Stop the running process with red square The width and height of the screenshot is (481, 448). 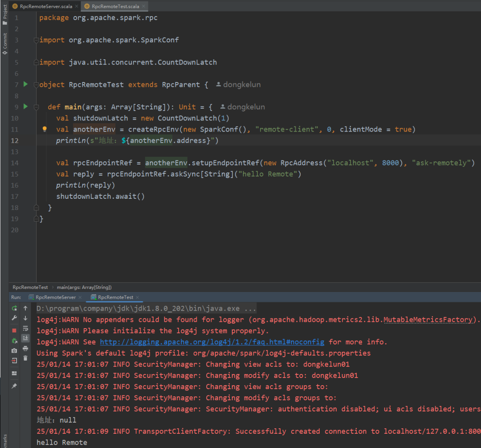pos(14,330)
